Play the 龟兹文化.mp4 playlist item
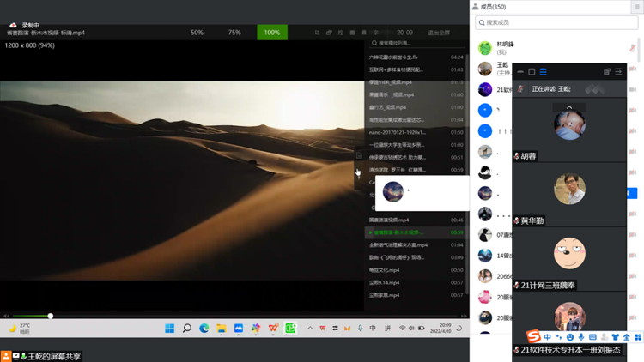This screenshot has width=644, height=362. click(416, 270)
